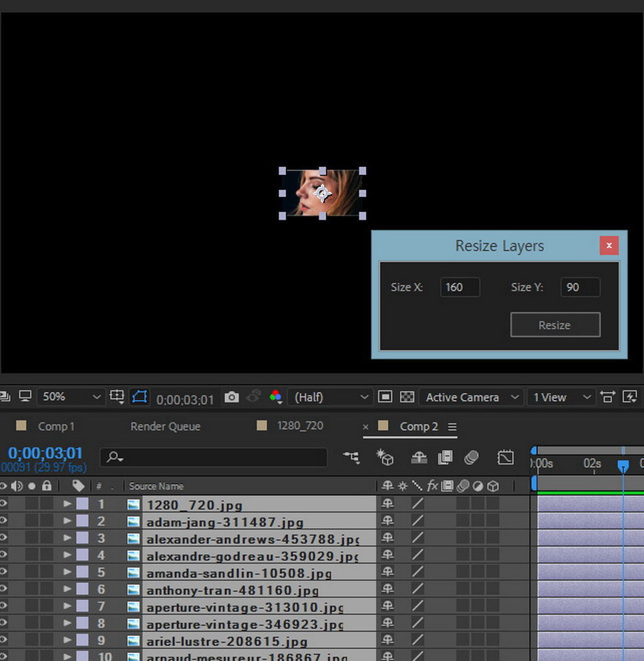Click the solo column header icon
The height and width of the screenshot is (661, 644).
coord(31,486)
